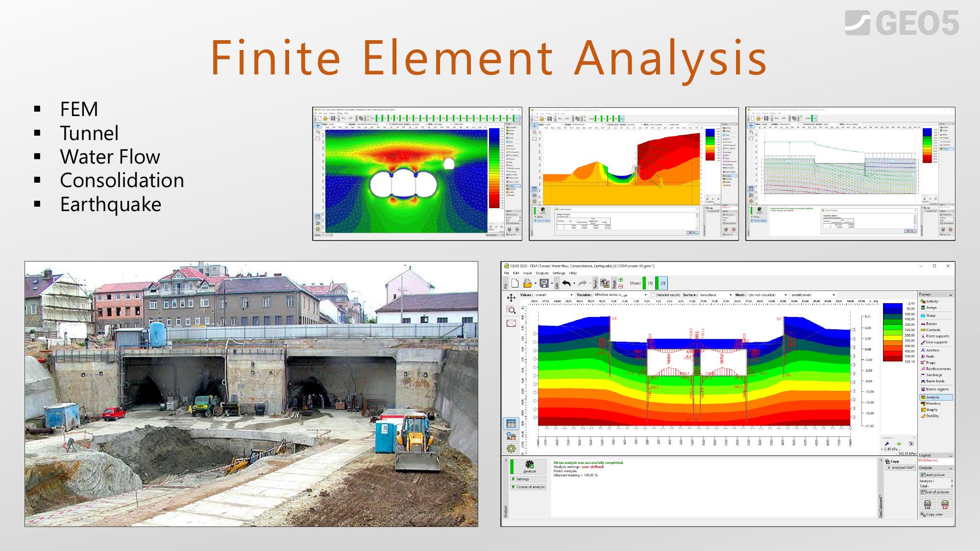
Task: Open the Reinforcements frame
Action: (x=936, y=369)
